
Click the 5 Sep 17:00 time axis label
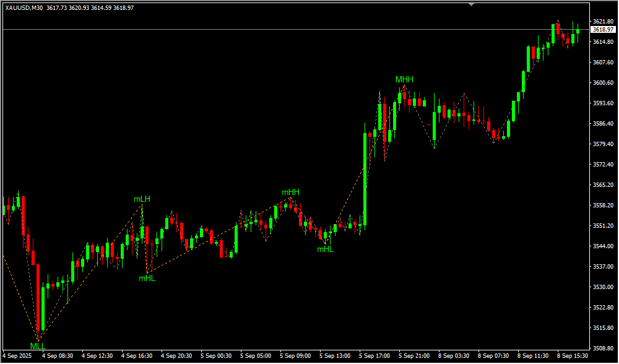375,356
